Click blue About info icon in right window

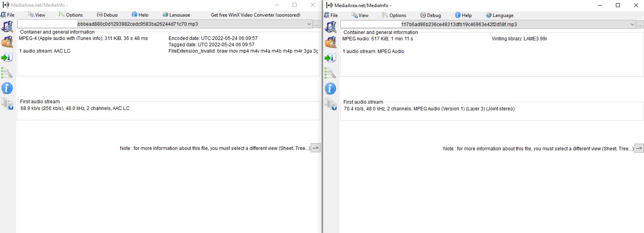[331, 89]
